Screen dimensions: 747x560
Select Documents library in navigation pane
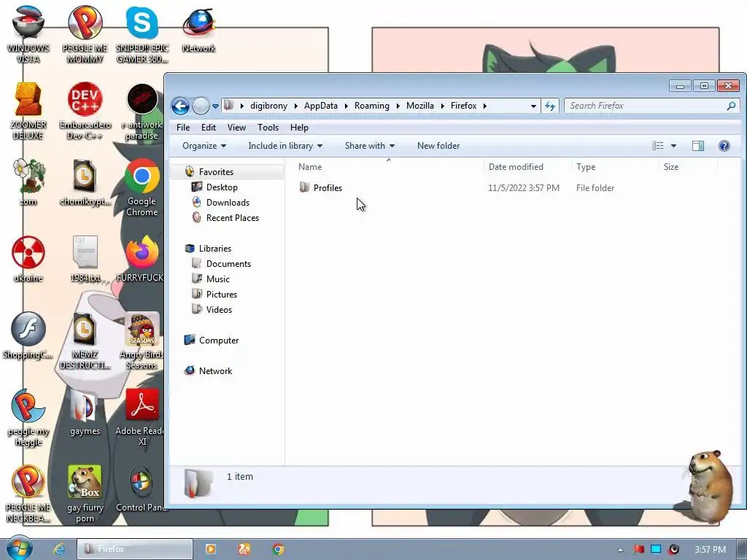228,264
